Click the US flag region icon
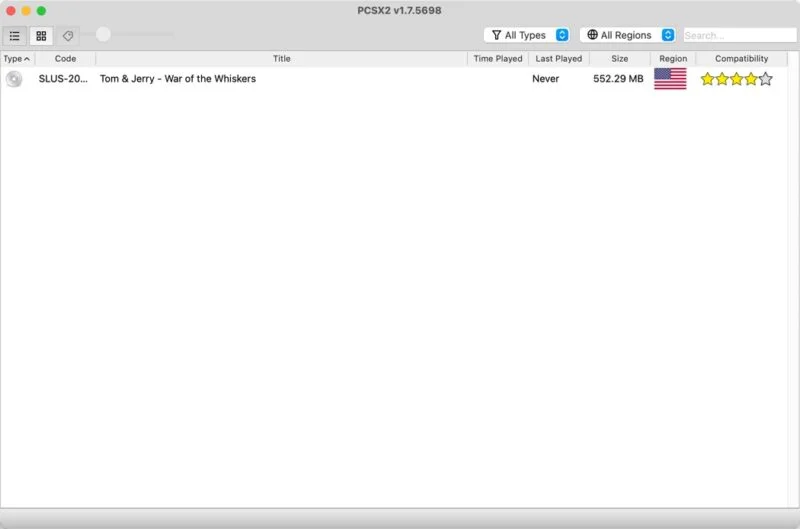 [x=670, y=79]
